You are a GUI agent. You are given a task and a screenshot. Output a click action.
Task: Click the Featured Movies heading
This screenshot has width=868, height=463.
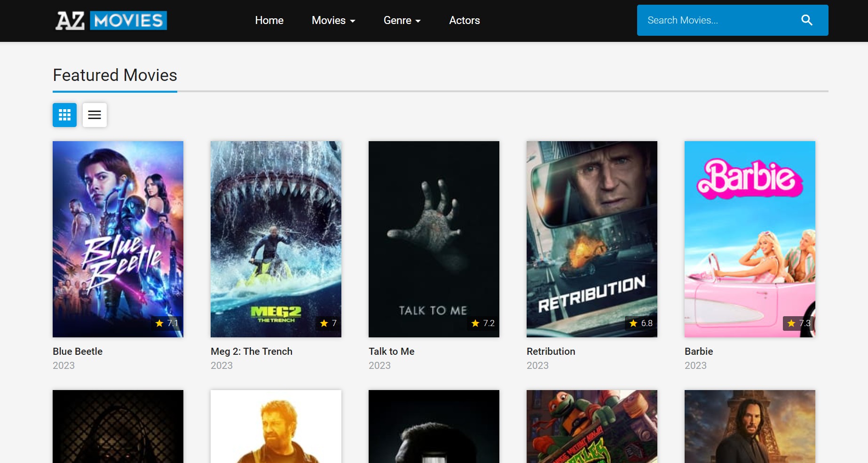coord(115,75)
